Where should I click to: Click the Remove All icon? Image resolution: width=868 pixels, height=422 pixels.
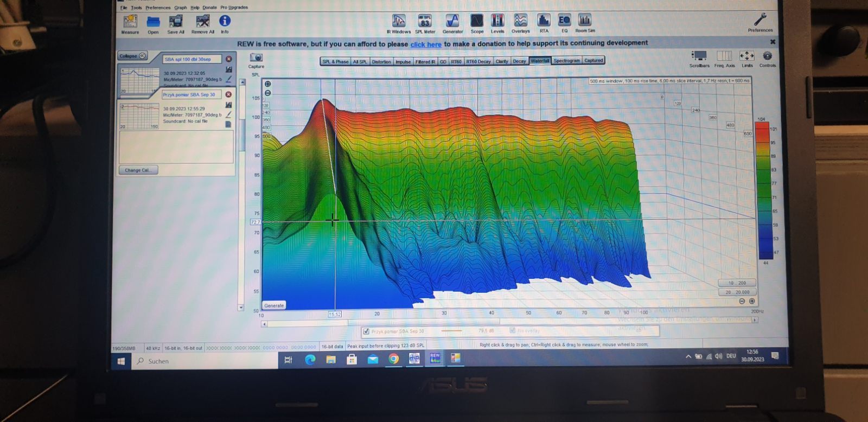(x=202, y=22)
